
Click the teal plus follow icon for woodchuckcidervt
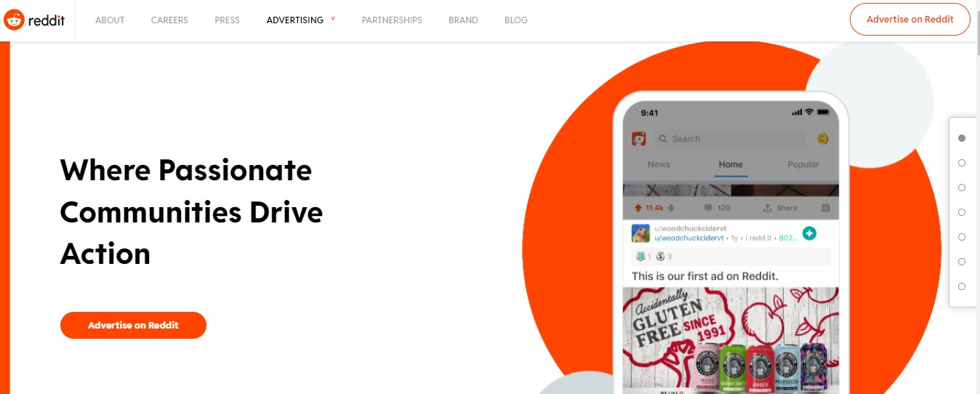coord(809,233)
